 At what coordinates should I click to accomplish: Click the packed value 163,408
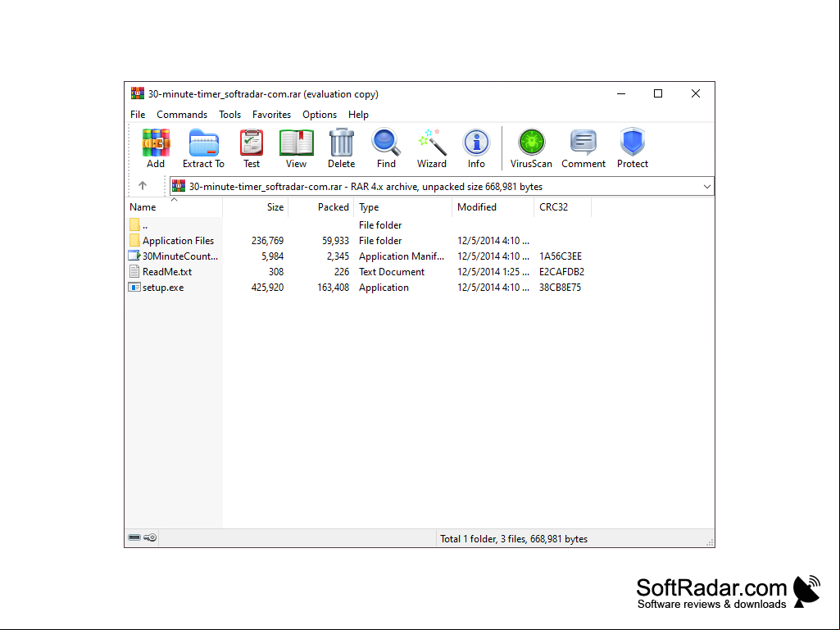point(333,287)
